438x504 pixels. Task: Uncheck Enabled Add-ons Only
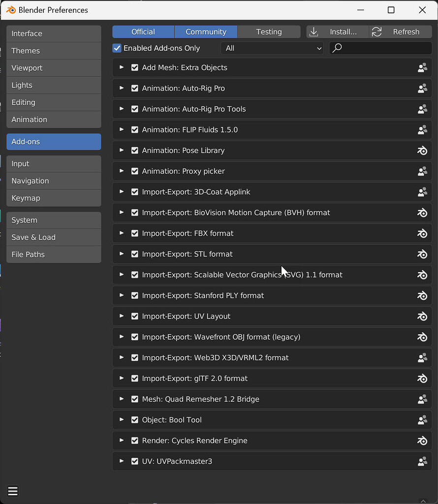117,48
